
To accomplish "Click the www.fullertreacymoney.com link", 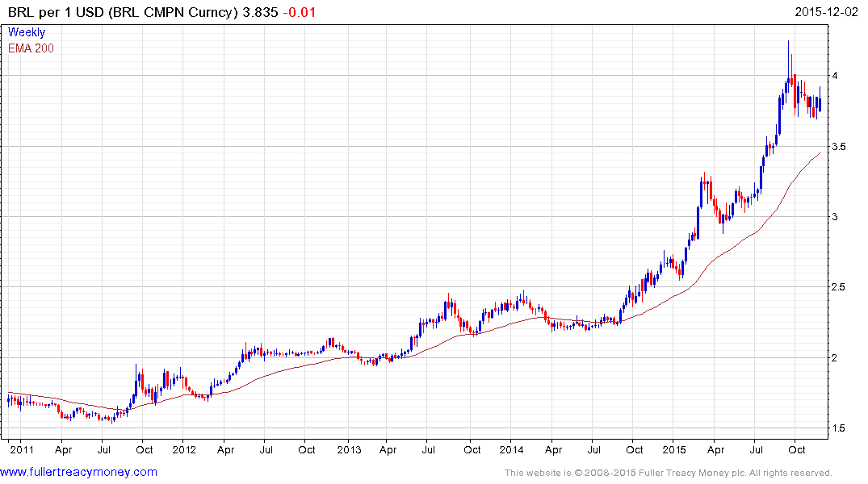I will pyautogui.click(x=79, y=472).
